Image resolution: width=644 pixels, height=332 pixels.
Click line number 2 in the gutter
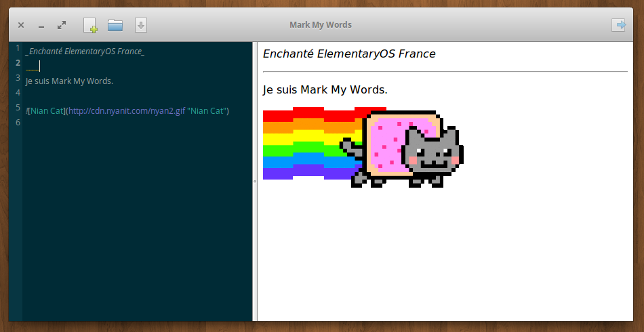click(x=18, y=63)
